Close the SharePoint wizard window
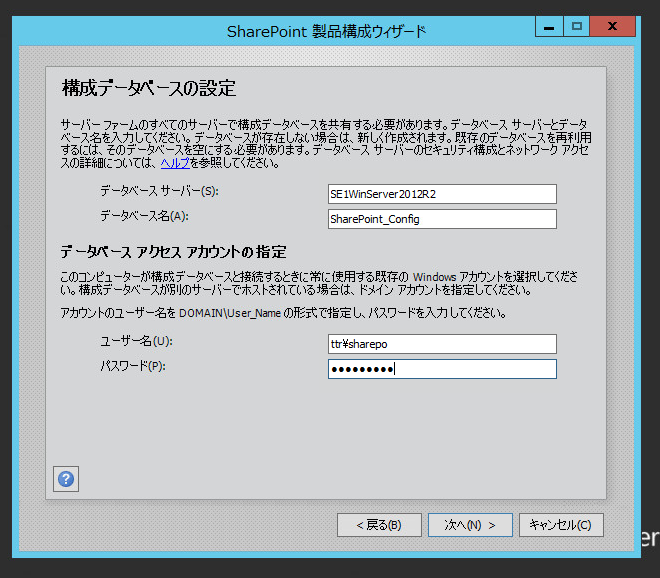660x578 pixels. (612, 26)
